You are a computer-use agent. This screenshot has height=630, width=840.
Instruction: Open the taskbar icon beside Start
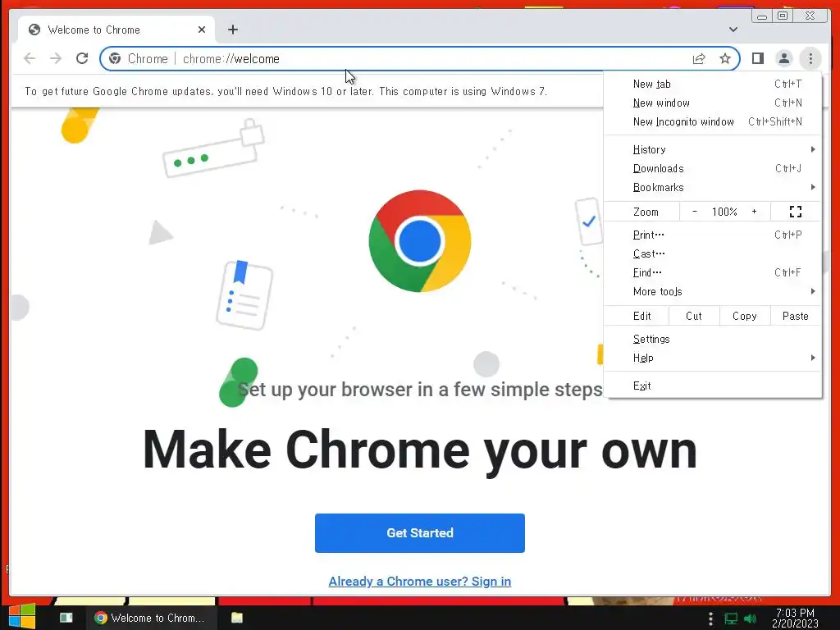tap(66, 618)
